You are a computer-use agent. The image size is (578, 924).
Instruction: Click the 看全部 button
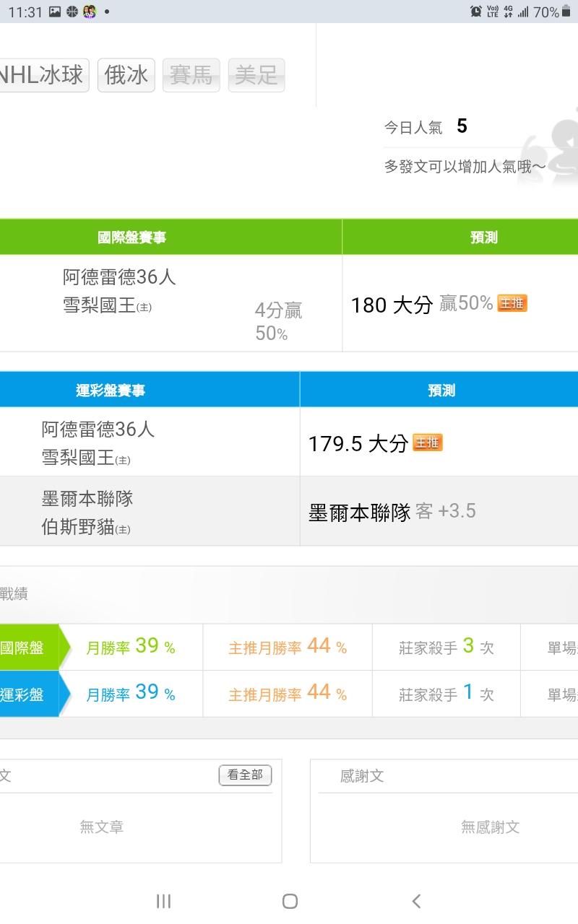click(x=245, y=775)
